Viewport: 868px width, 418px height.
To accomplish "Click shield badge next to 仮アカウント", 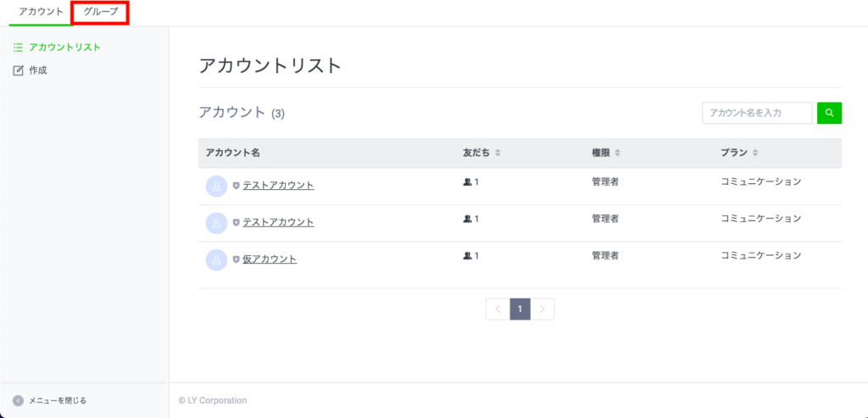I will 236,259.
